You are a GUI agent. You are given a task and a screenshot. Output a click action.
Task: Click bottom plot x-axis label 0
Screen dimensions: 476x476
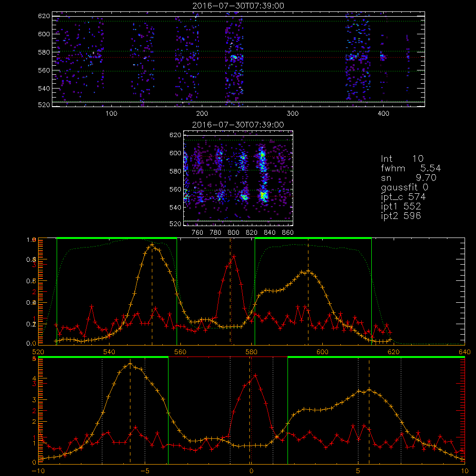click(x=251, y=471)
